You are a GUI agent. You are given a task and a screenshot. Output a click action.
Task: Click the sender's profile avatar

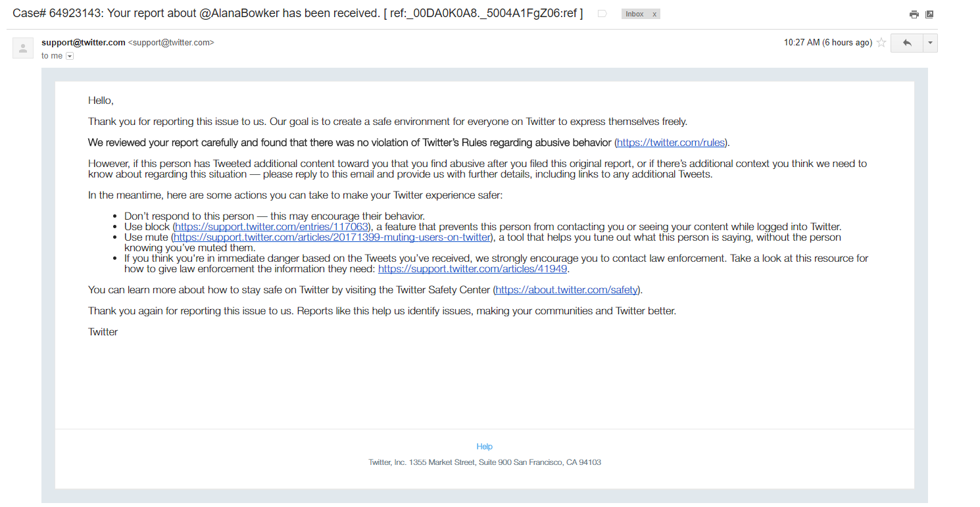tap(24, 48)
